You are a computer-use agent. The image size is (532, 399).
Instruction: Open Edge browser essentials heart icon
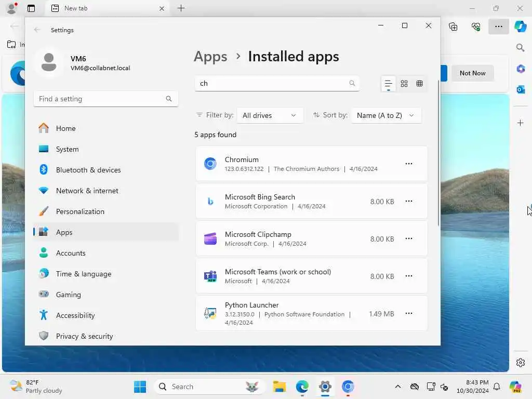pos(476,26)
